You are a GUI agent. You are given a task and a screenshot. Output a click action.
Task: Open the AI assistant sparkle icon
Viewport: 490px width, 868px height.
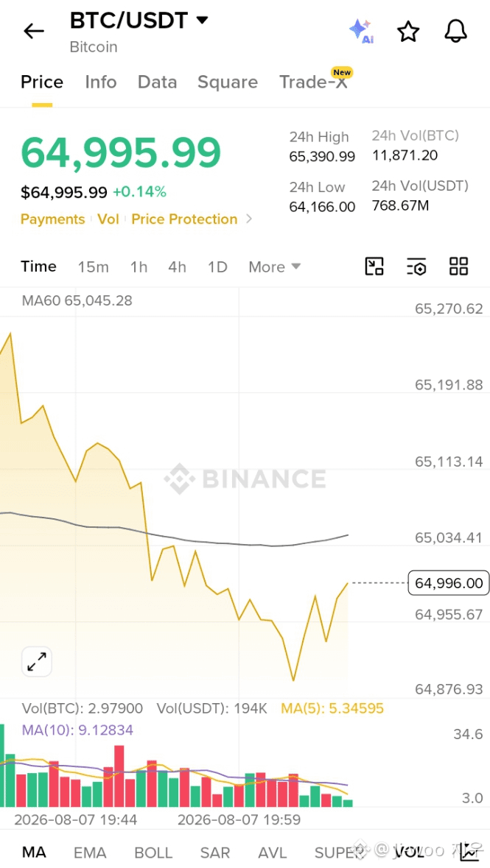[x=361, y=30]
